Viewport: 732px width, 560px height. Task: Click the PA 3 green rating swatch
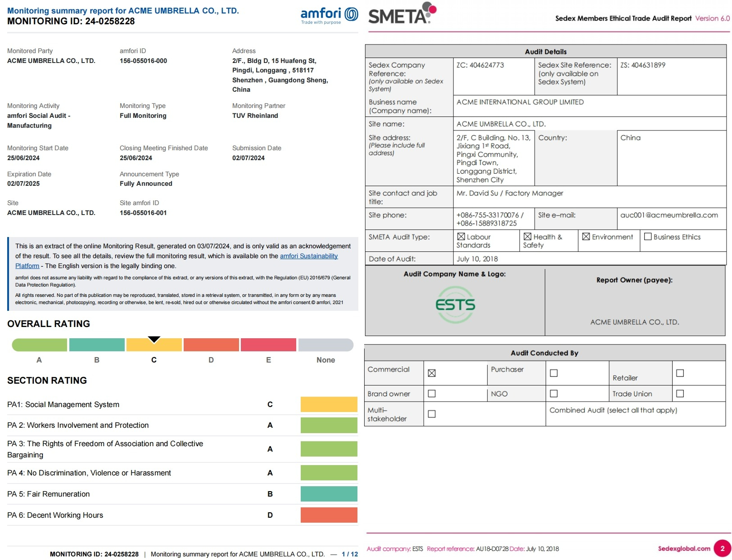[x=329, y=449]
